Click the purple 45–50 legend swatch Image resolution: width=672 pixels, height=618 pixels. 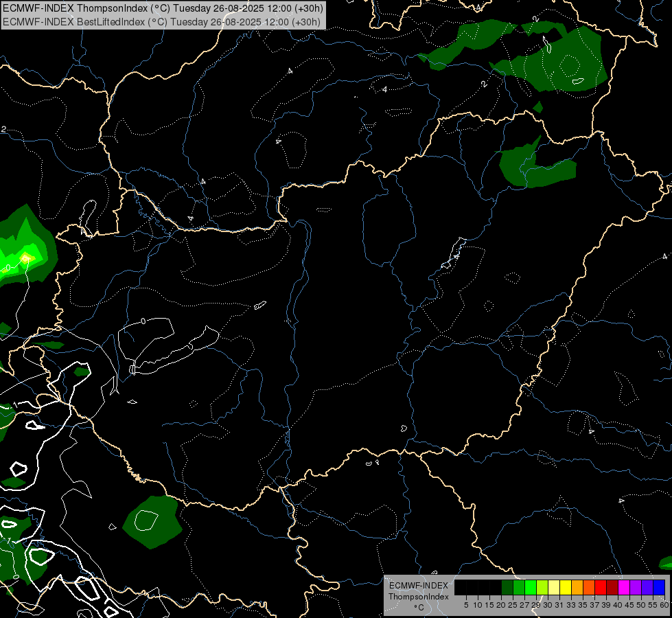(x=635, y=587)
